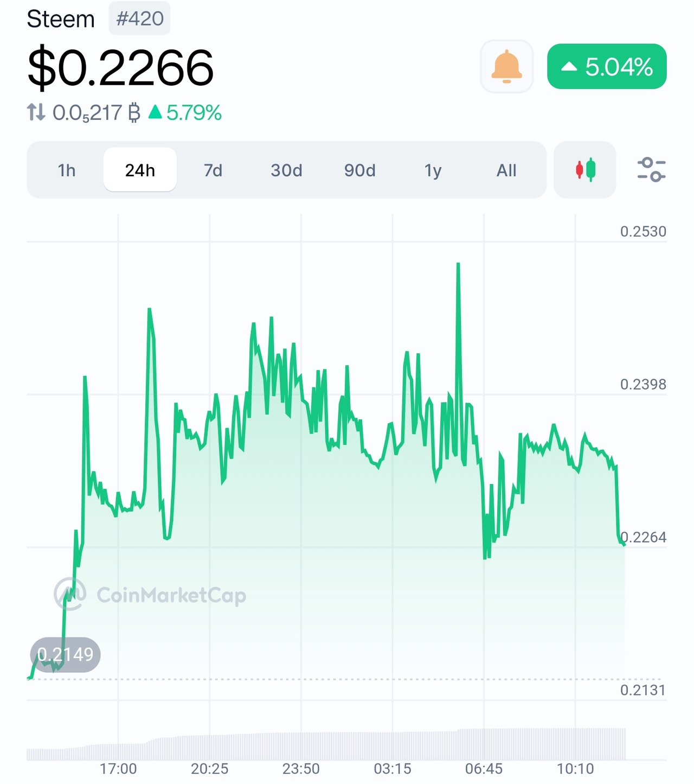Viewport: 694px width, 784px height.
Task: Select the 1h timeframe
Action: tap(67, 170)
